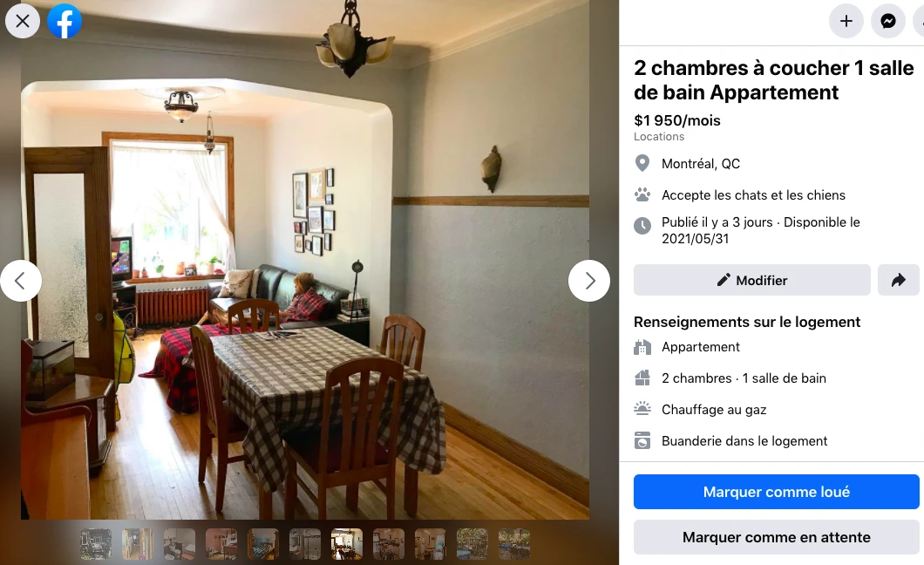The image size is (924, 565).
Task: Mark the listing with Marquer comme loué
Action: point(776,492)
